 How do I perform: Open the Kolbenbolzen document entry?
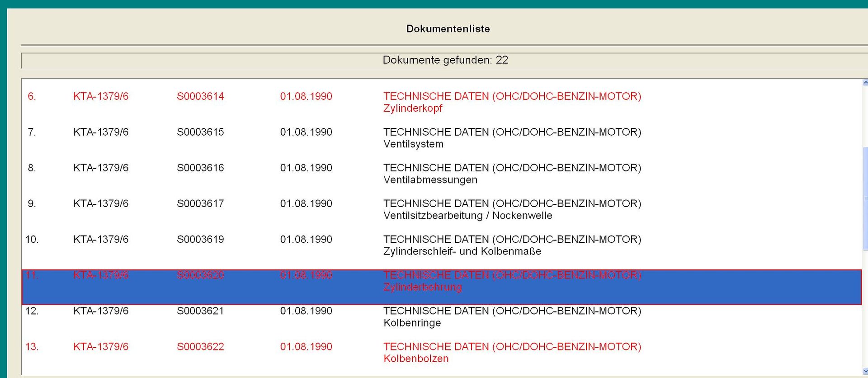(416, 359)
